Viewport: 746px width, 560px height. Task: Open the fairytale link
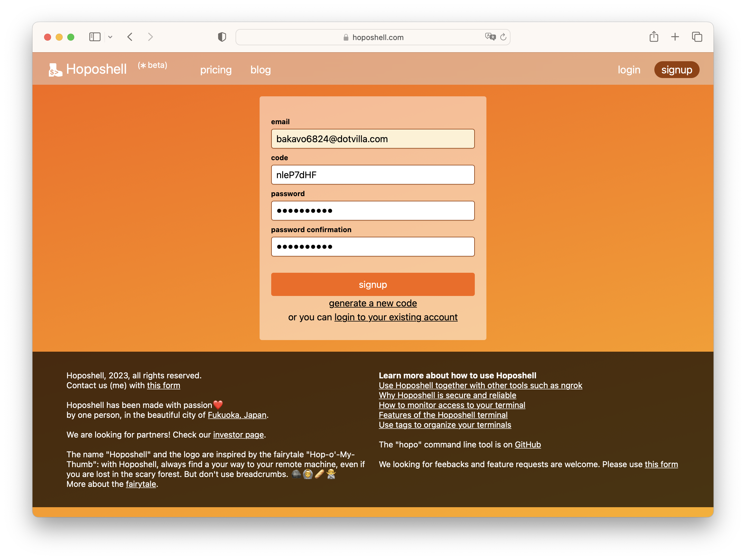(x=141, y=484)
